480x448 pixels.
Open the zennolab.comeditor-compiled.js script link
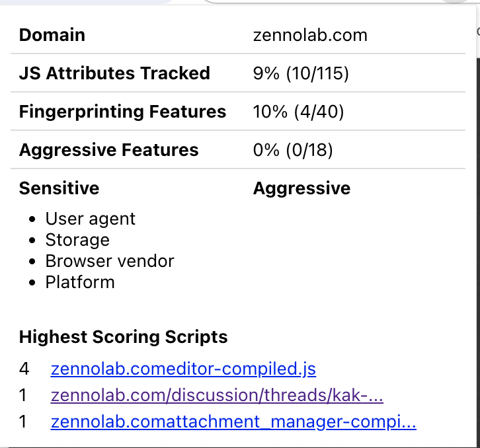click(x=184, y=369)
